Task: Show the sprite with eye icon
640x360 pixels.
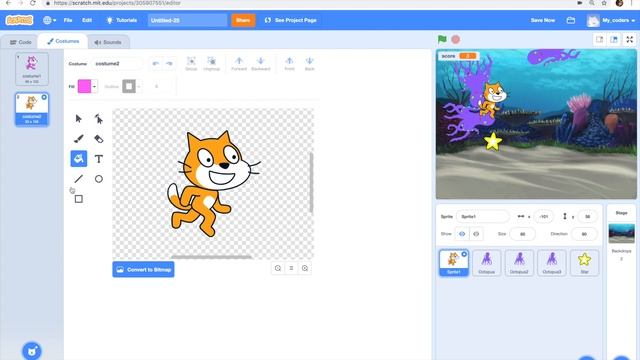Action: tap(462, 234)
